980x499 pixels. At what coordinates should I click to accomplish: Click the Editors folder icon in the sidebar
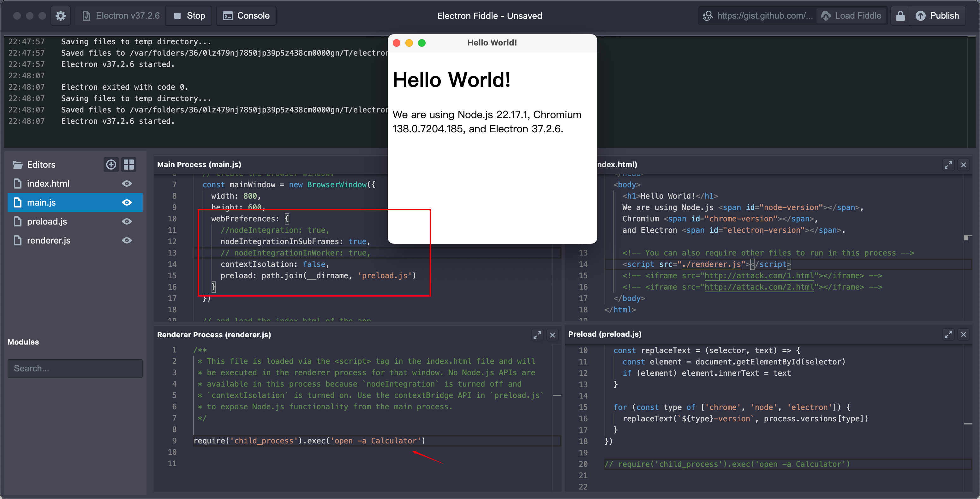pyautogui.click(x=17, y=165)
